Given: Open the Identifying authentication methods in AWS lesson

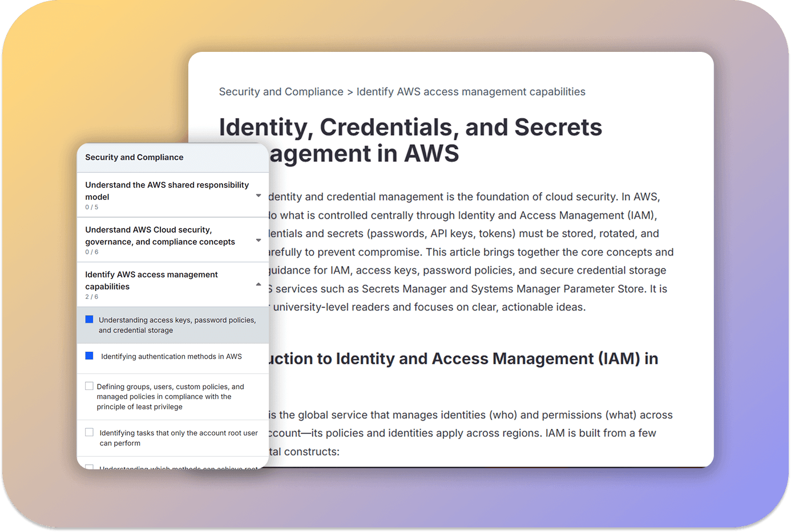Looking at the screenshot, I should pos(171,356).
